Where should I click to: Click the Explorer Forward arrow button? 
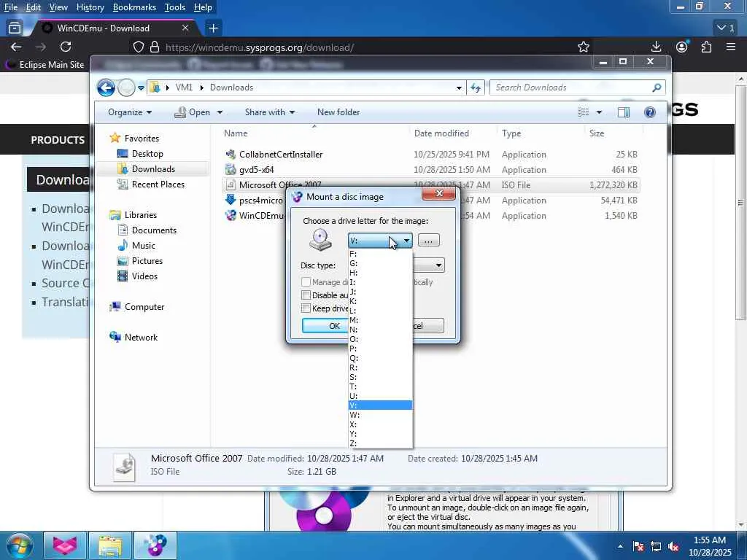tap(126, 87)
